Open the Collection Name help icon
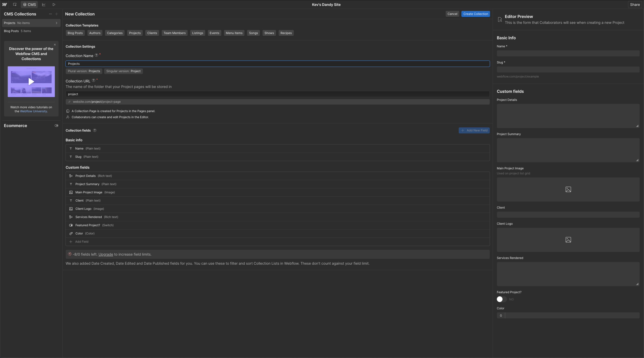 [97, 55]
